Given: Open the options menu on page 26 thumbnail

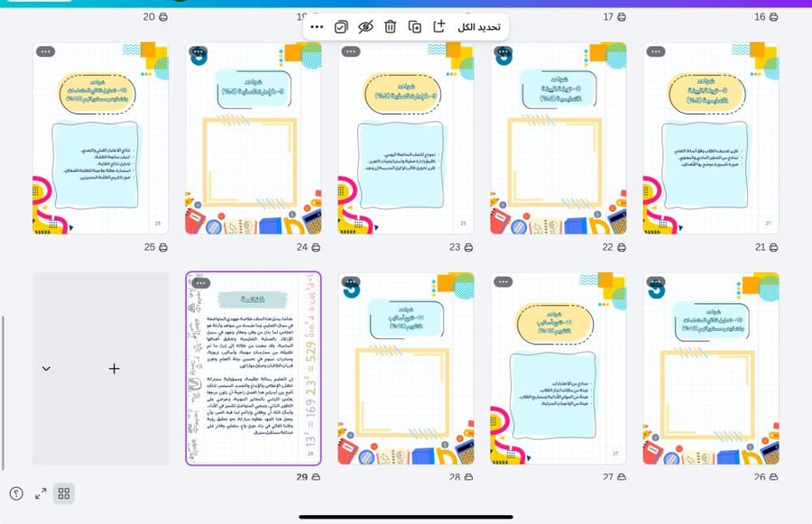Looking at the screenshot, I should (x=656, y=281).
